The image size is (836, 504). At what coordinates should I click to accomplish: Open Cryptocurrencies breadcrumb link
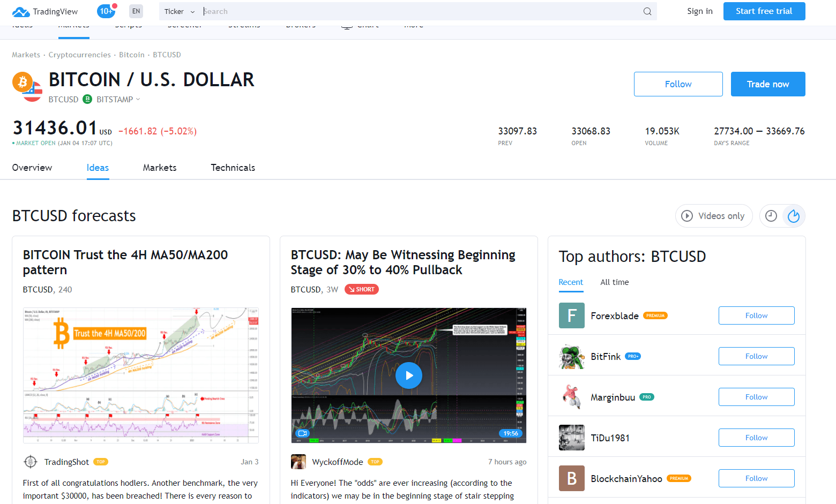click(80, 55)
